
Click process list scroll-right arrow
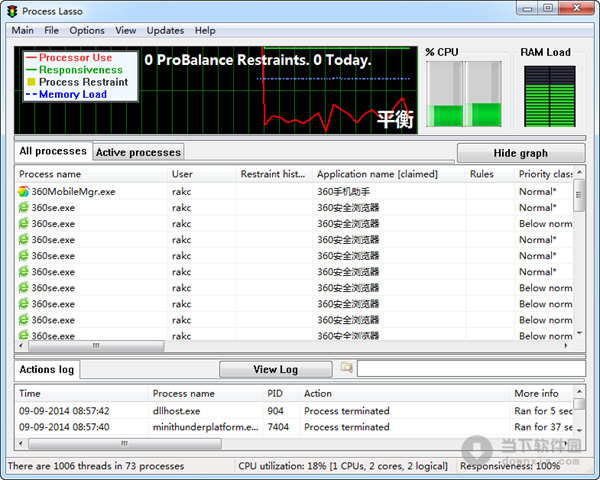(x=566, y=346)
